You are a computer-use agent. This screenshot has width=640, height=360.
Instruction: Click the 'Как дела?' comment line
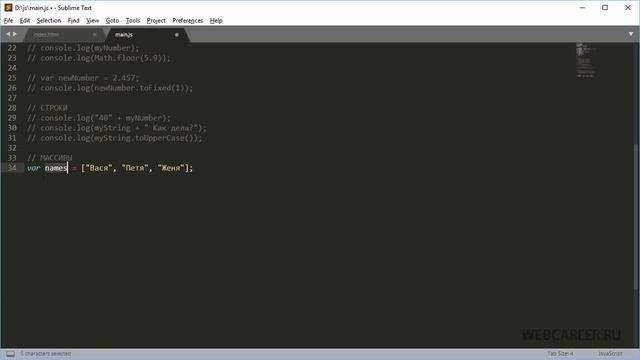pos(117,128)
